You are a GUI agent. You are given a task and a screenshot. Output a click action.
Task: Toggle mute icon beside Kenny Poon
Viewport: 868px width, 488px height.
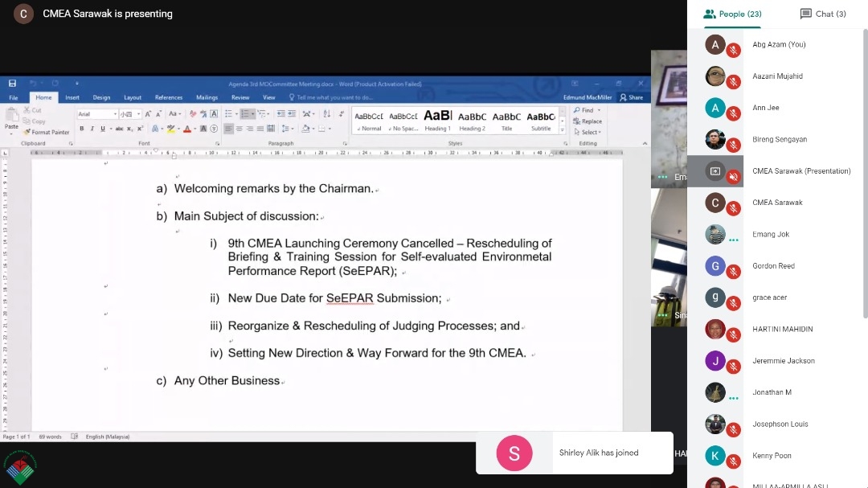pos(734,461)
